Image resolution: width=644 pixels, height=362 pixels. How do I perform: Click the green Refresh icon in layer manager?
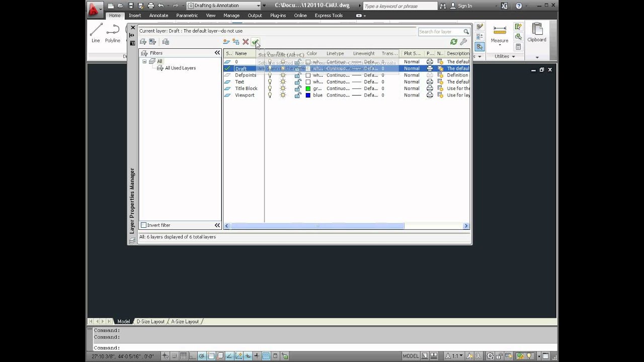(454, 42)
